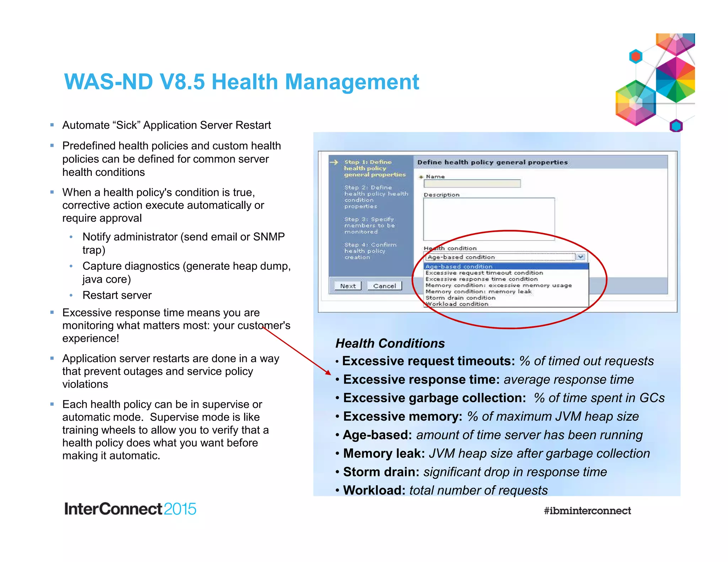Screen dimensions: 728x562
Task: Select 'Storm drain condition' option
Action: coord(460,298)
